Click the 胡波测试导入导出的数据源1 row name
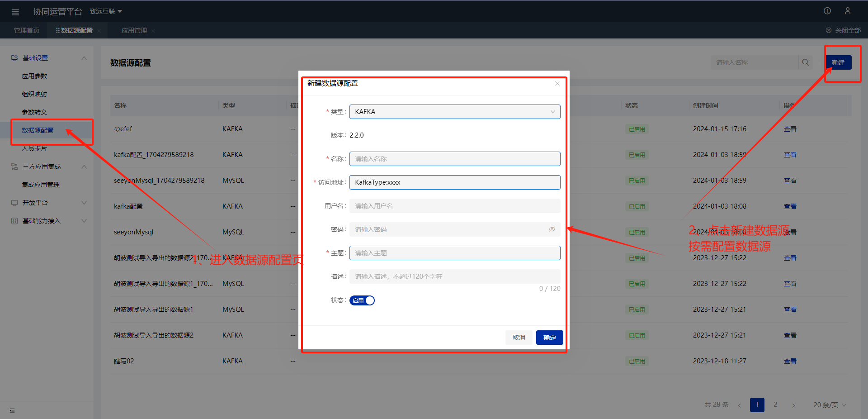Viewport: 868px width, 419px height. pyautogui.click(x=154, y=309)
